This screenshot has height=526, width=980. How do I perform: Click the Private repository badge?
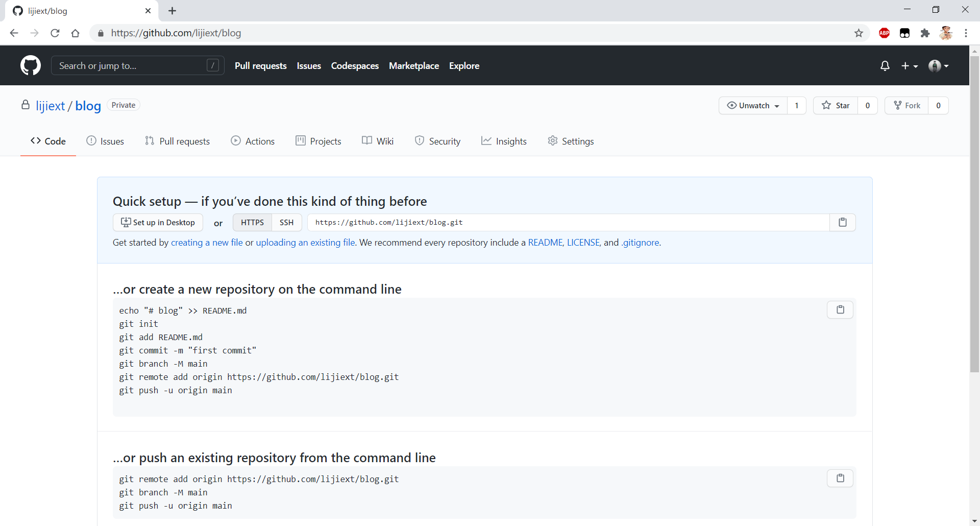tap(124, 105)
